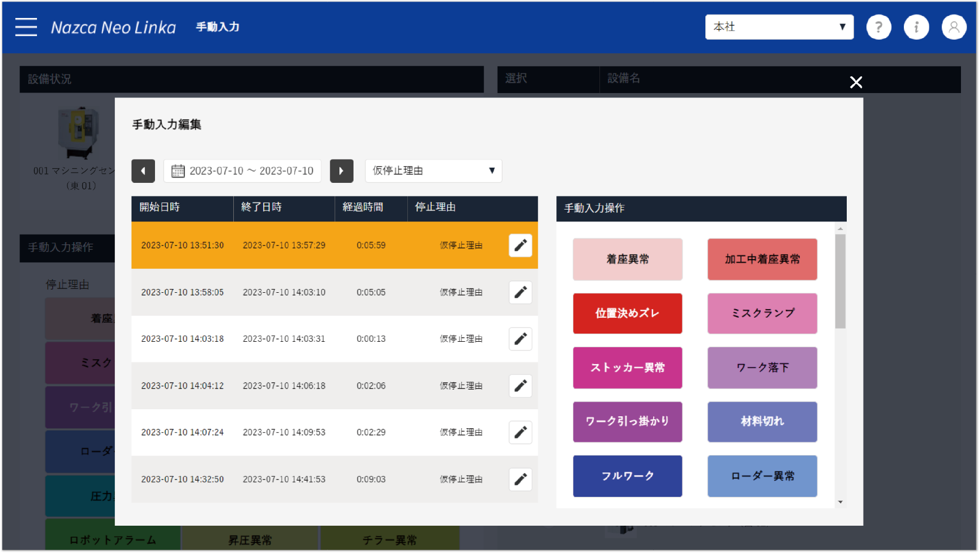Open the hamburger navigation menu
Screen dimensions: 980x554
[26, 27]
